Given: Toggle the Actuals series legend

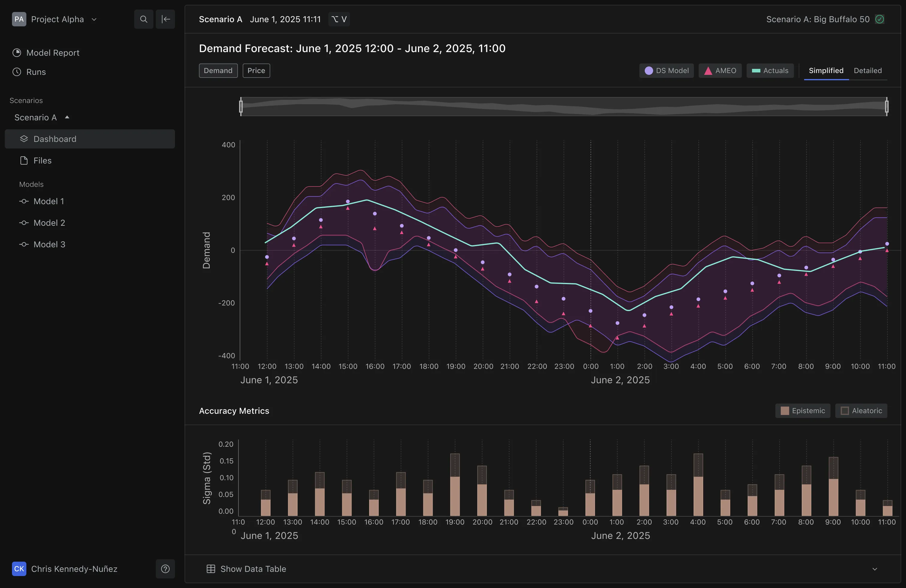Looking at the screenshot, I should [770, 71].
